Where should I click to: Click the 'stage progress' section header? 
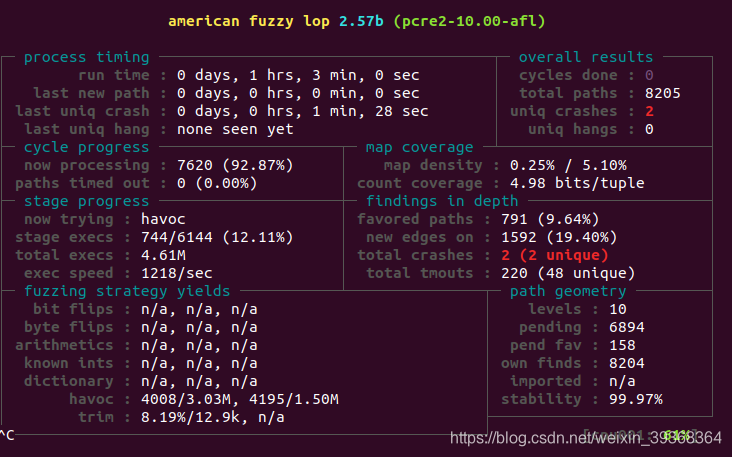pos(86,201)
